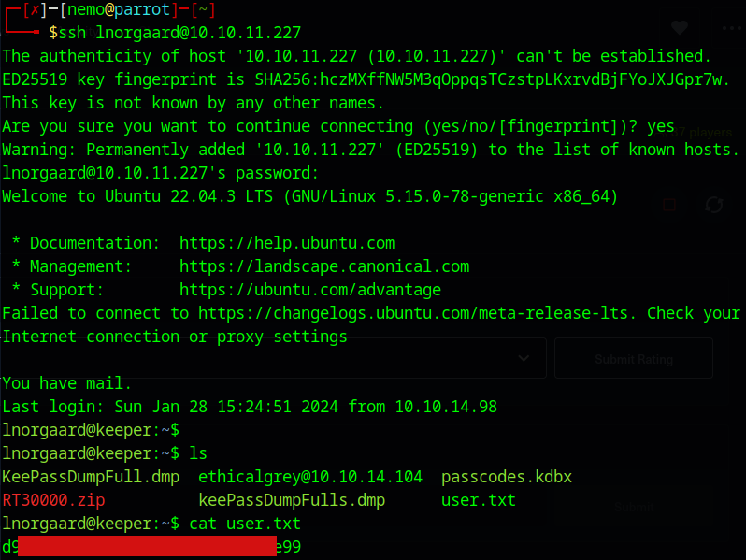This screenshot has height=560, width=746.
Task: Select the keePassDumpFulls.dmp file name
Action: (x=292, y=500)
